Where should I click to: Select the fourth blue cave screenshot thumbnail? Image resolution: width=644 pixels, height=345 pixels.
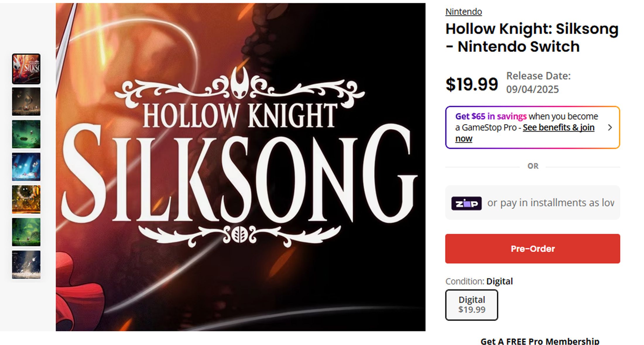(26, 167)
